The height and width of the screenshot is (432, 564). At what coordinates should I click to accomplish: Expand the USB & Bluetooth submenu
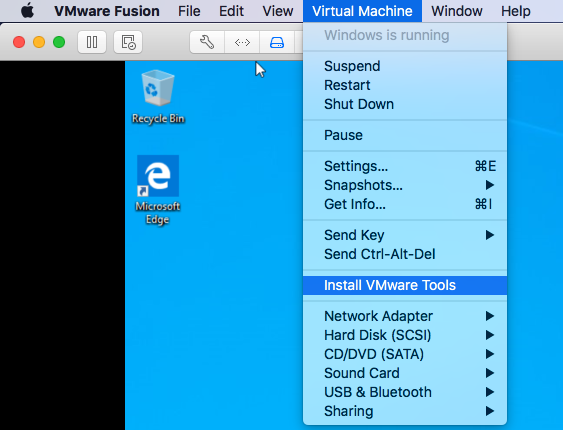pos(405,392)
